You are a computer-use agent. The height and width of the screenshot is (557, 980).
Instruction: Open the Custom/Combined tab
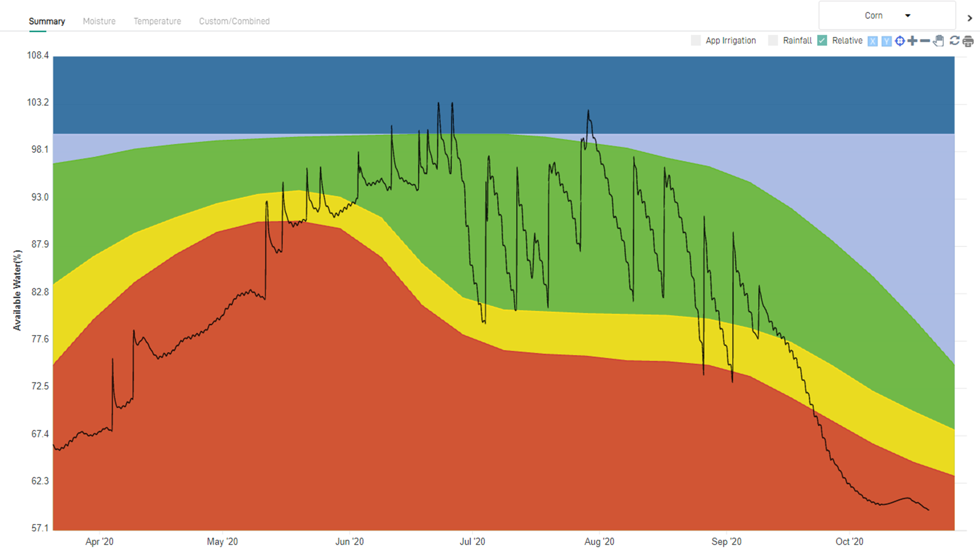pyautogui.click(x=234, y=21)
